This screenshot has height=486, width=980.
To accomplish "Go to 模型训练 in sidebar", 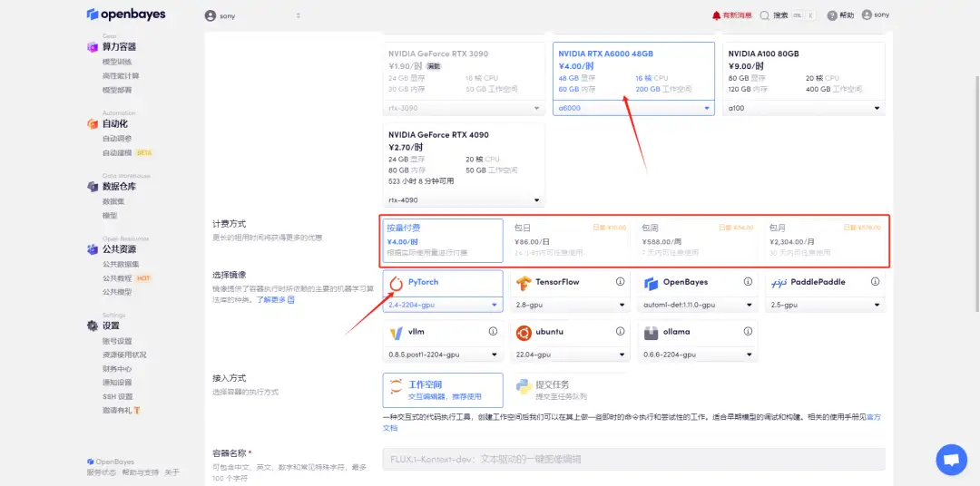I will pos(117,62).
